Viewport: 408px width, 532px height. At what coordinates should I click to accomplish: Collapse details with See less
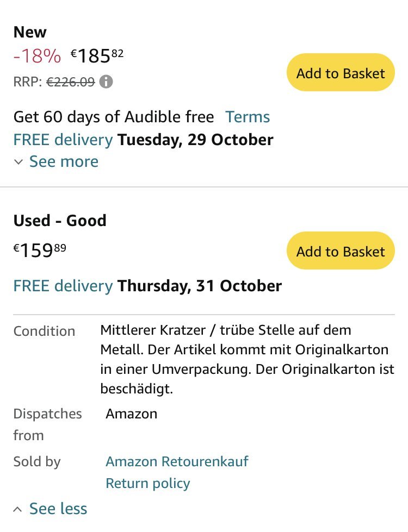pos(58,509)
